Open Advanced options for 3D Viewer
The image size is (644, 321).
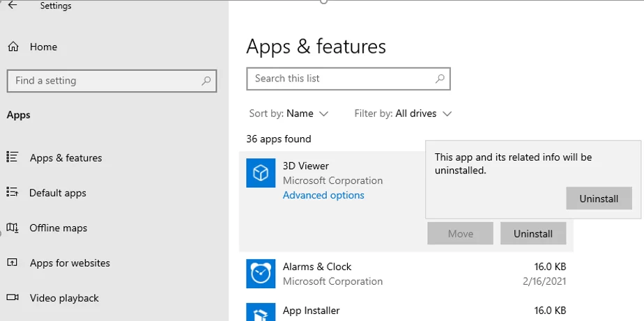pos(323,196)
